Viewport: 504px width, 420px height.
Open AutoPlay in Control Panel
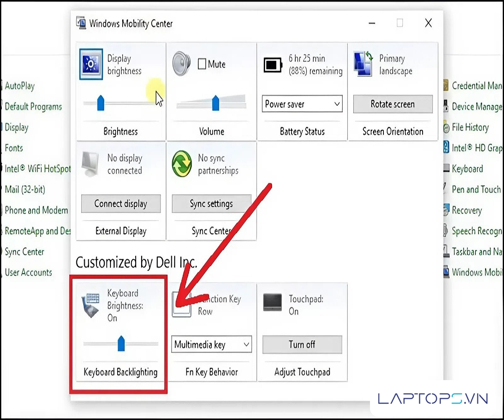click(20, 86)
